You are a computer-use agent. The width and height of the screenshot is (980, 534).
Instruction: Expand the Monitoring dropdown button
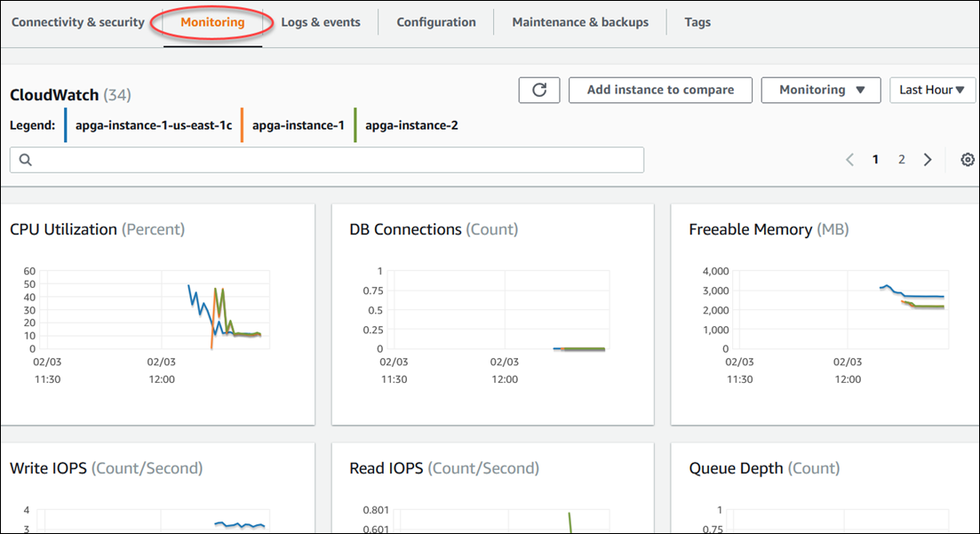(820, 90)
